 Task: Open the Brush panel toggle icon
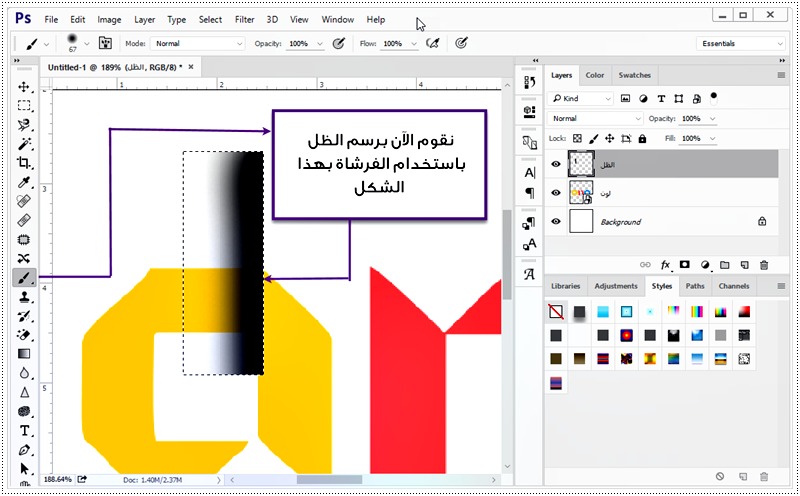pyautogui.click(x=106, y=43)
